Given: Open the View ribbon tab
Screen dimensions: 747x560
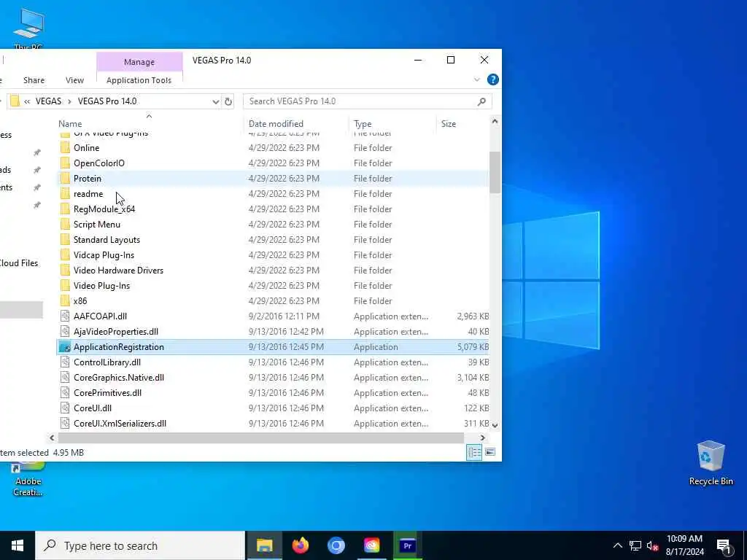Looking at the screenshot, I should [x=75, y=80].
